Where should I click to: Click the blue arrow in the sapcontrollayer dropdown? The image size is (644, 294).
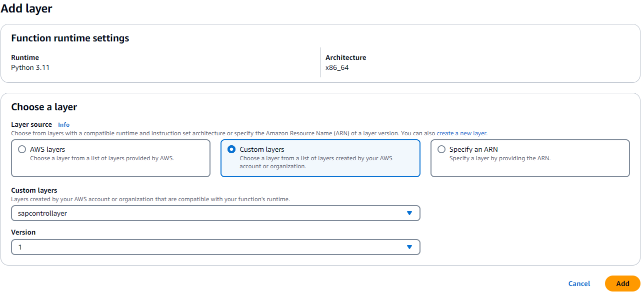pos(409,213)
